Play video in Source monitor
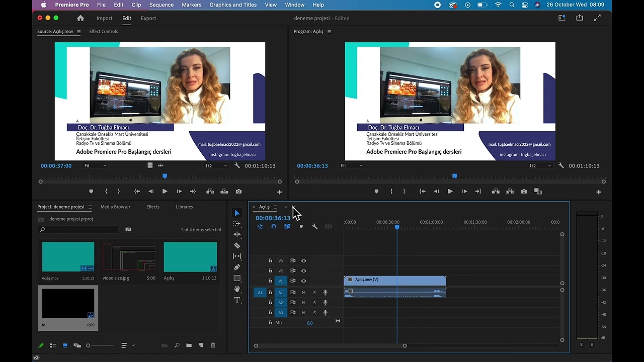 tap(165, 192)
